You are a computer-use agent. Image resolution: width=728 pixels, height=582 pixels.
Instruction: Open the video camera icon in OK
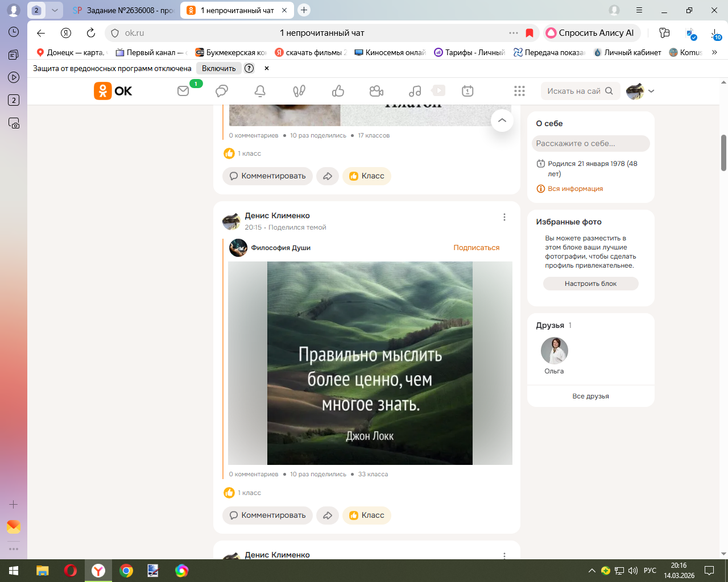tap(376, 91)
